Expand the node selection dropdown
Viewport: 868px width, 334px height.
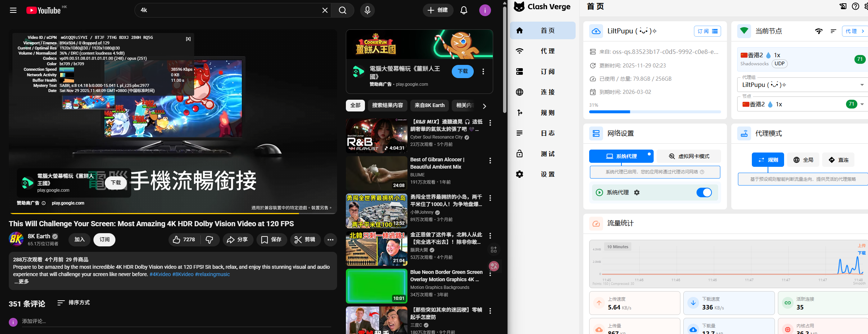(862, 104)
